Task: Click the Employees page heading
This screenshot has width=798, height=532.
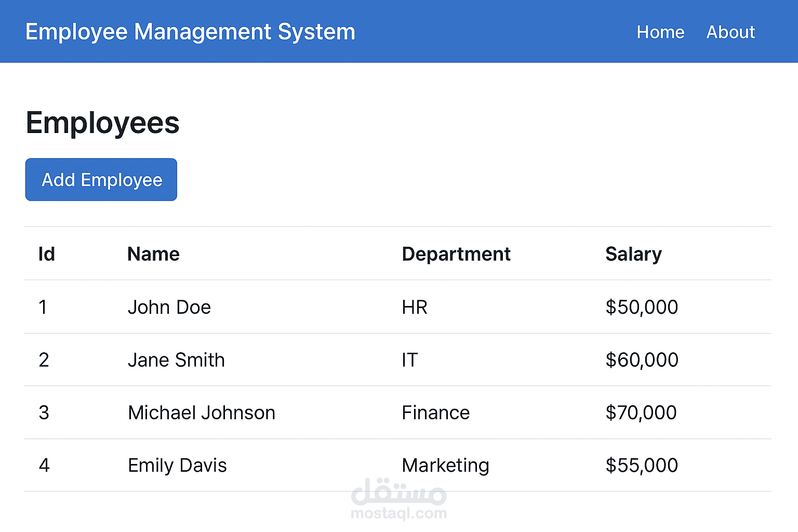Action: tap(102, 123)
